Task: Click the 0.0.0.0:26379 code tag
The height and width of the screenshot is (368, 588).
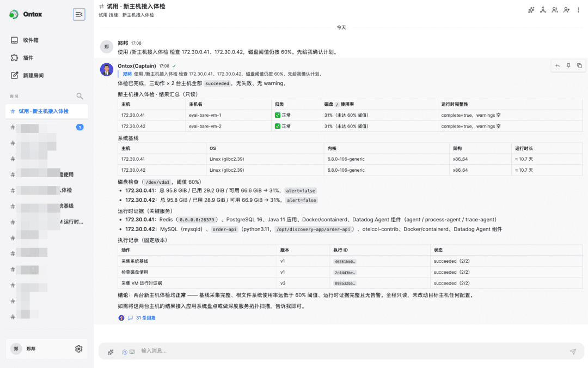Action: 197,220
